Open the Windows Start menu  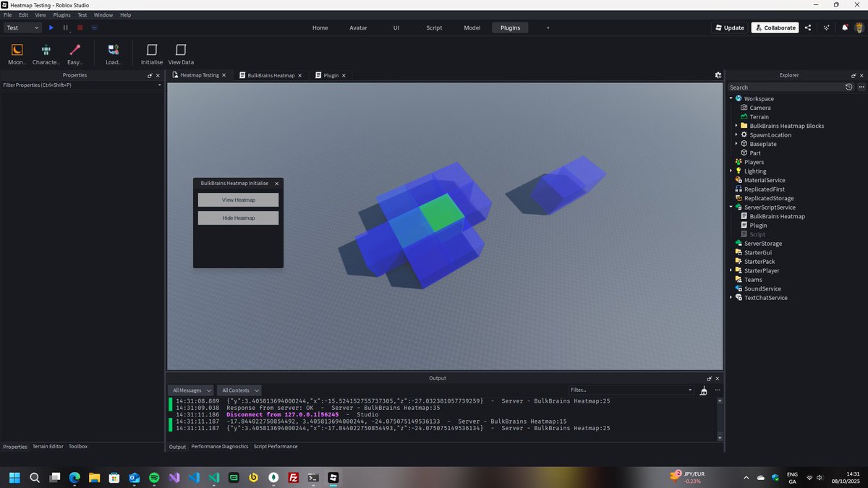pyautogui.click(x=15, y=478)
